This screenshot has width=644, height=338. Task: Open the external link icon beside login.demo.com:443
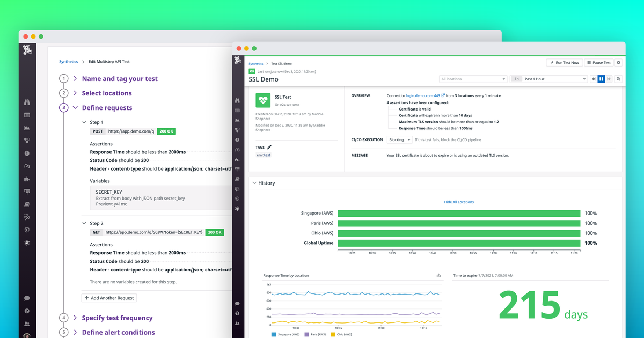443,95
